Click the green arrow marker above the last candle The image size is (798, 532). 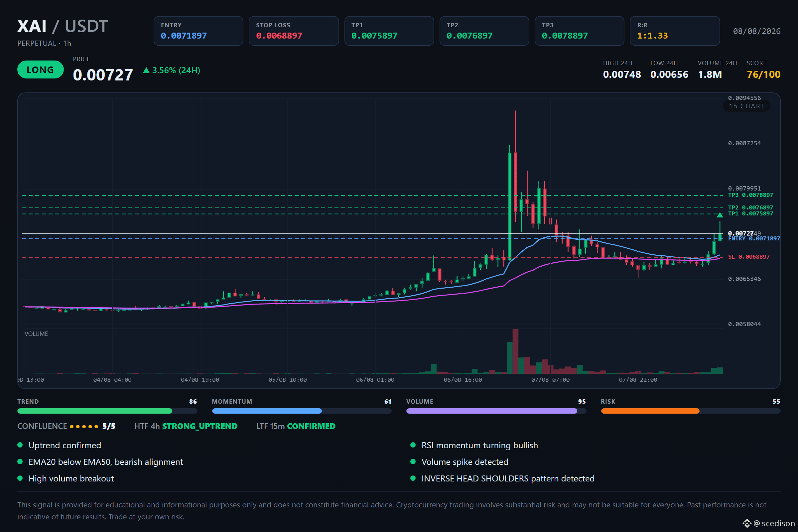[x=720, y=215]
